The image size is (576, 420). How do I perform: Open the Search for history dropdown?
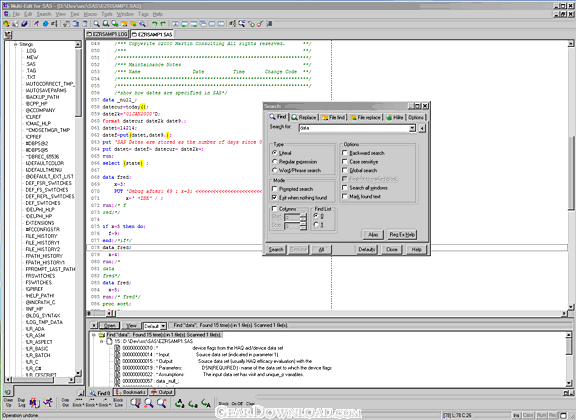(413, 128)
